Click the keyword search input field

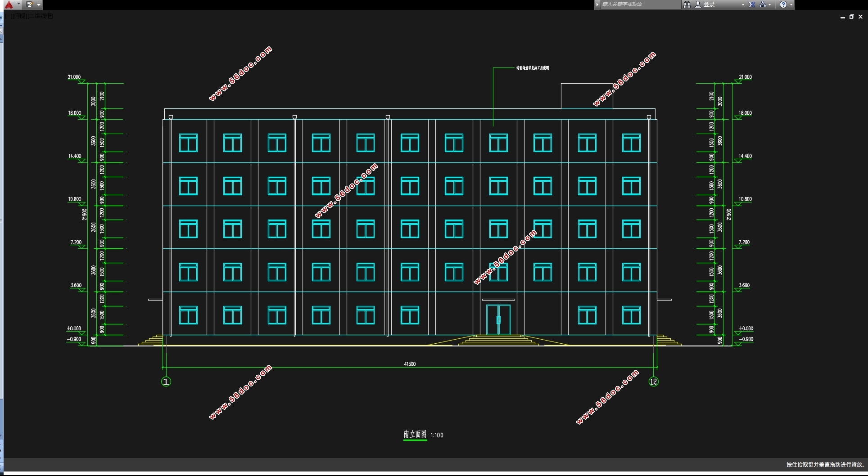639,4
